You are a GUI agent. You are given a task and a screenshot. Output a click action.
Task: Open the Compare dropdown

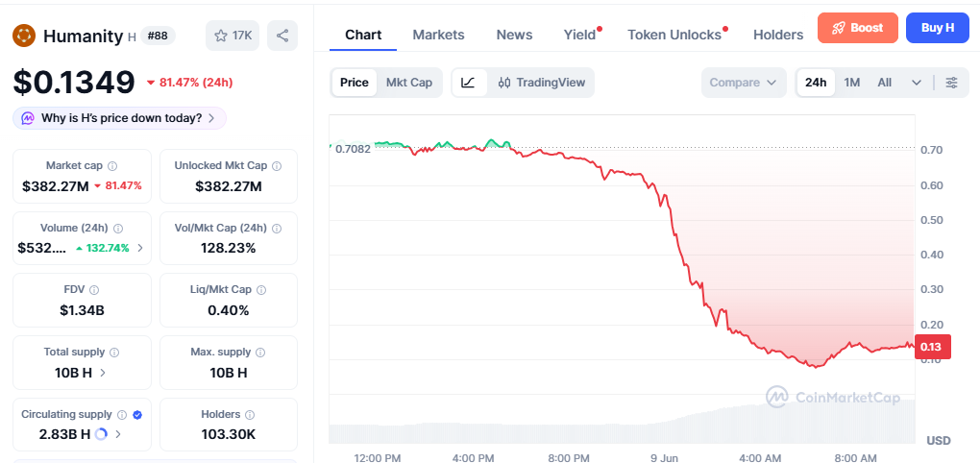point(744,83)
